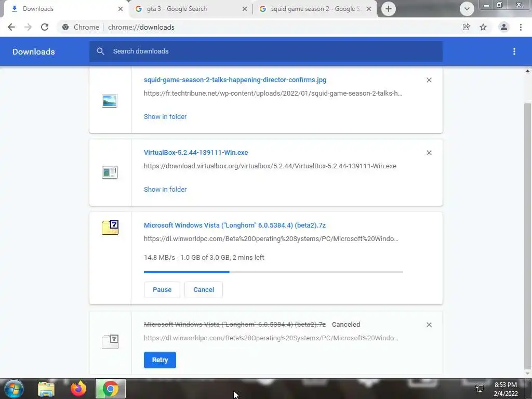Click the scrollbar up arrow
Image resolution: width=532 pixels, height=399 pixels.
coord(527,71)
